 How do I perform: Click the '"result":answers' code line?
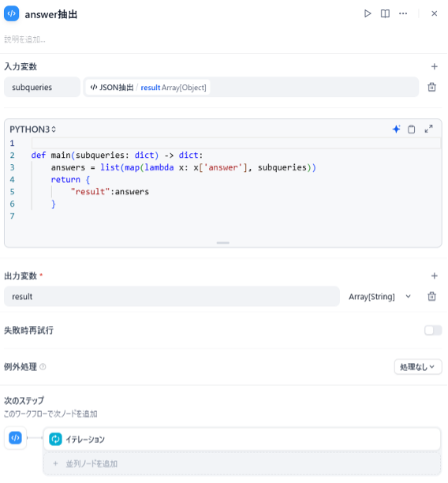coord(110,192)
